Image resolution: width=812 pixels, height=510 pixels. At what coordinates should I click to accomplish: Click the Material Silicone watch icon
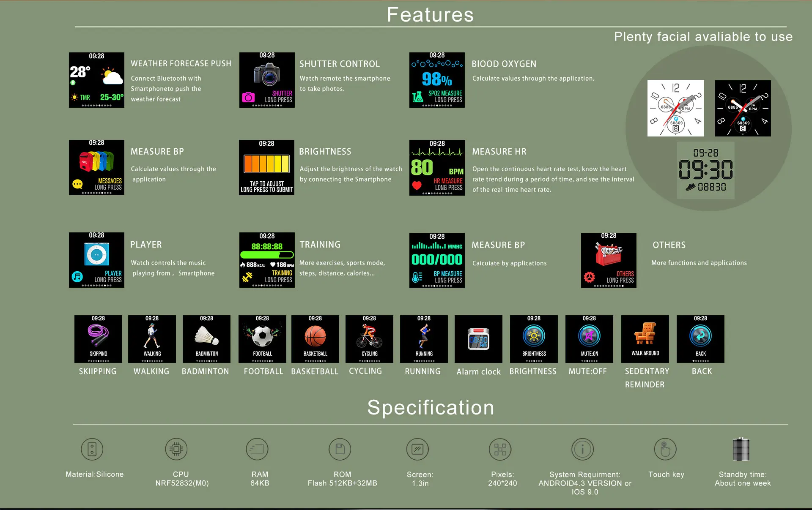click(x=92, y=449)
